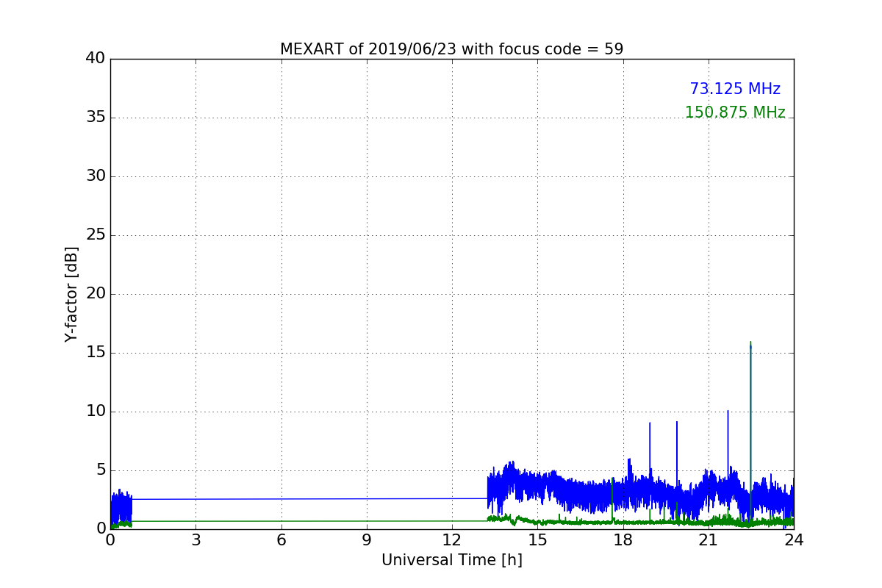Click the y-axis tick label 20
882x588 pixels.
click(96, 294)
